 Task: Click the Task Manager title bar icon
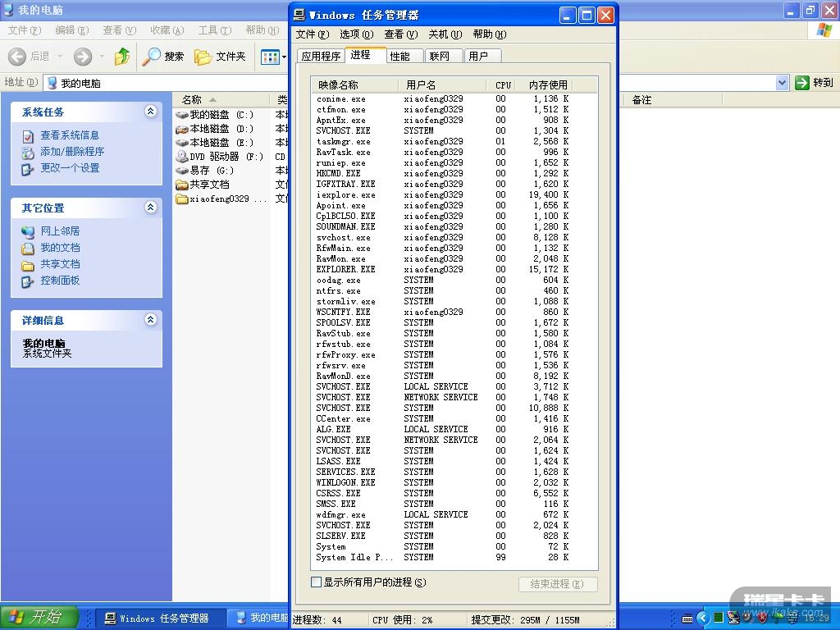tap(299, 15)
